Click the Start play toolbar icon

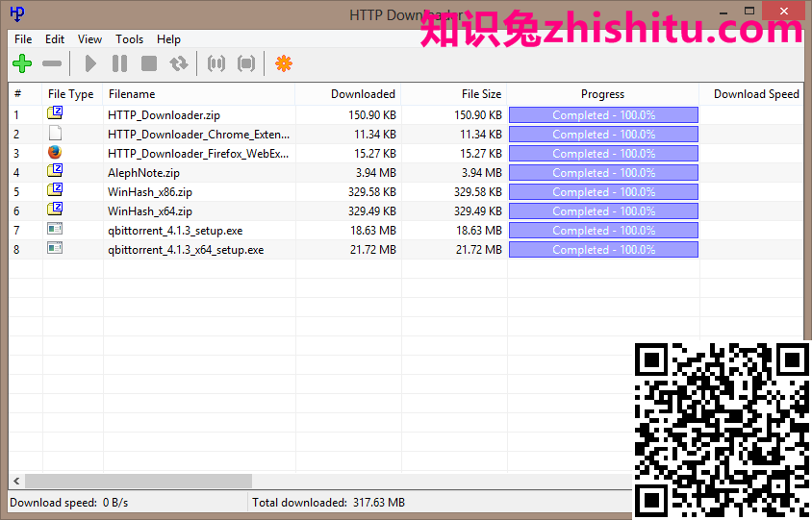point(90,63)
